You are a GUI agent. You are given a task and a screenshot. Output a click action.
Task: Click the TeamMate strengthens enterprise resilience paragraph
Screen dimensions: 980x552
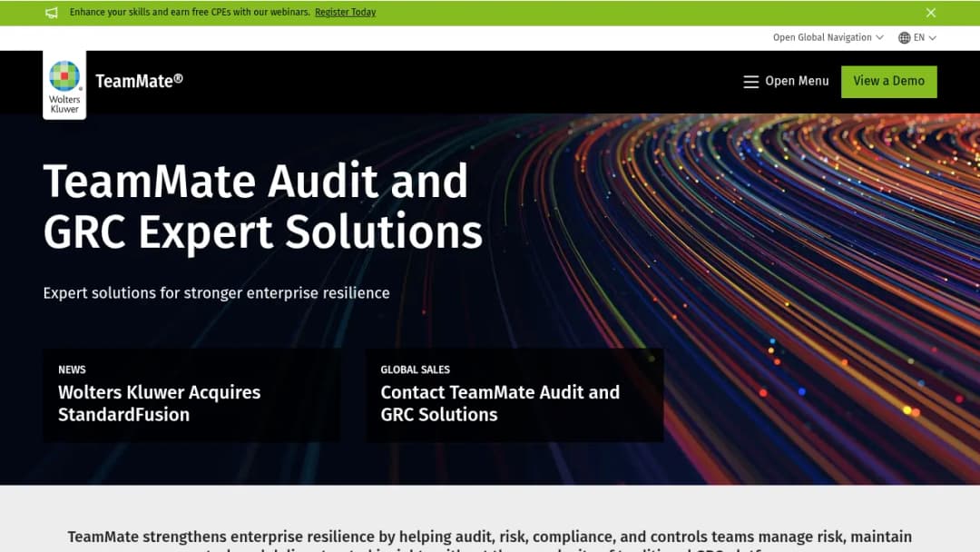click(489, 541)
